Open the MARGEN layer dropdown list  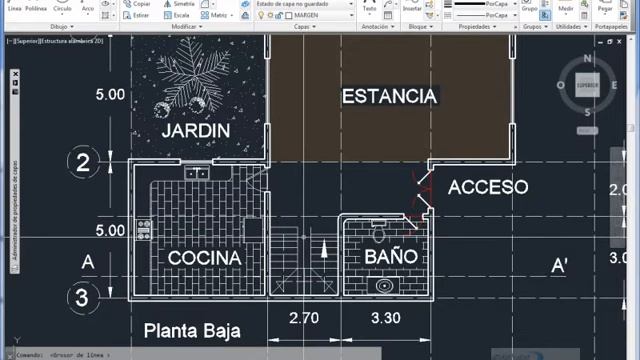click(x=351, y=16)
